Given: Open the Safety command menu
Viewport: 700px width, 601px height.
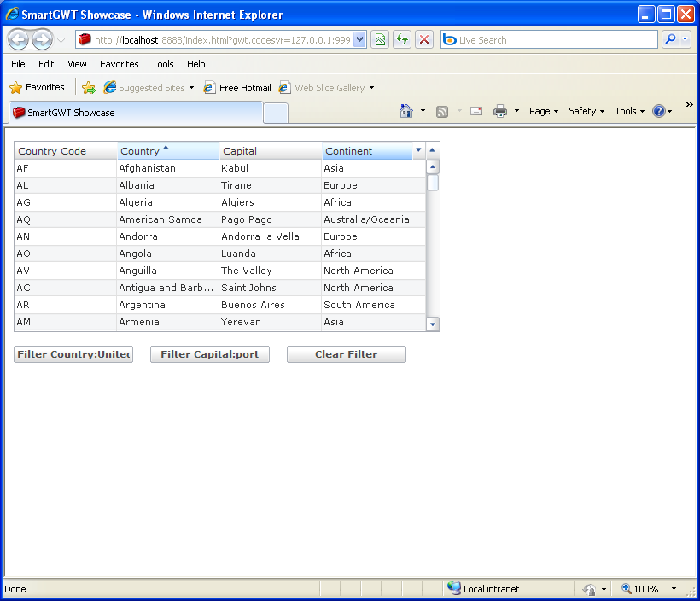Looking at the screenshot, I should tap(586, 111).
